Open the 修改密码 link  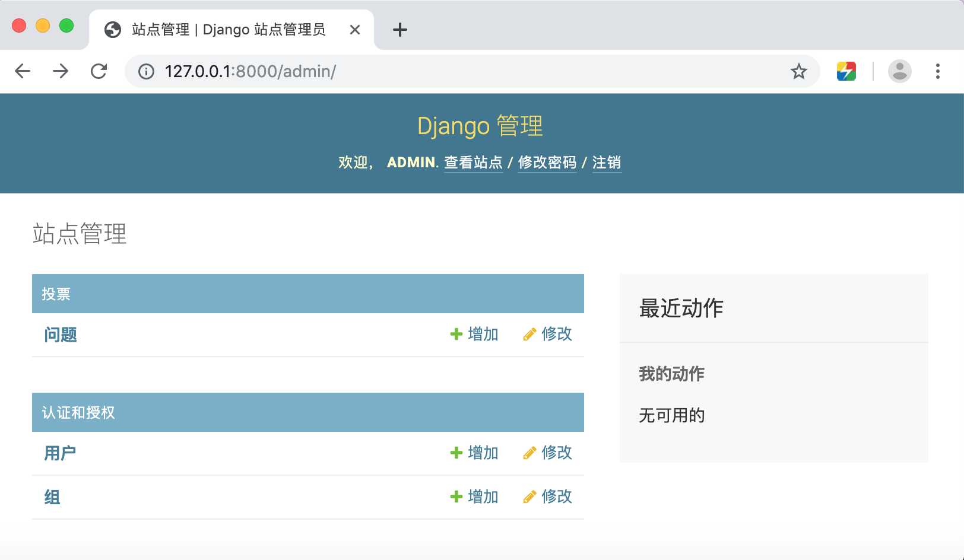[x=547, y=163]
